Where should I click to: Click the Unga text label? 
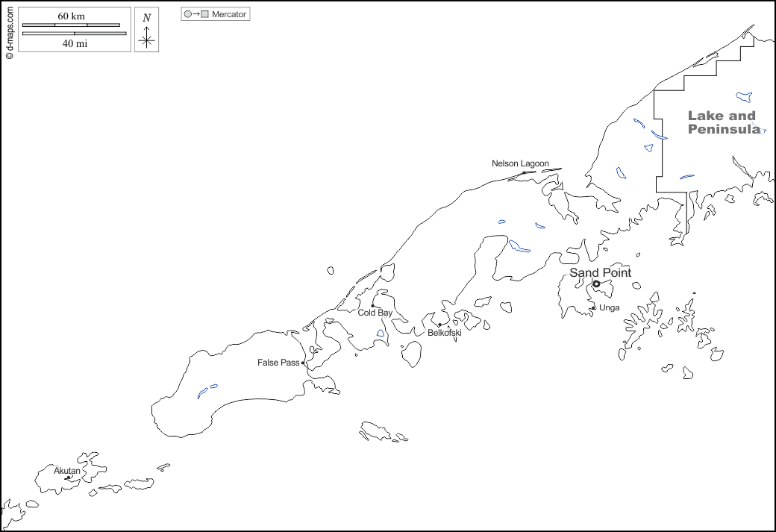click(609, 307)
